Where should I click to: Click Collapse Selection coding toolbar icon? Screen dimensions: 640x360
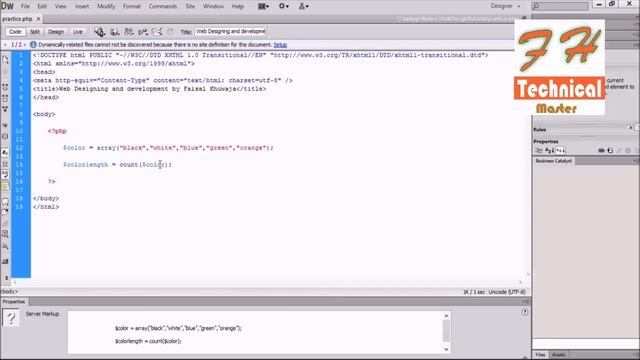tap(5, 98)
